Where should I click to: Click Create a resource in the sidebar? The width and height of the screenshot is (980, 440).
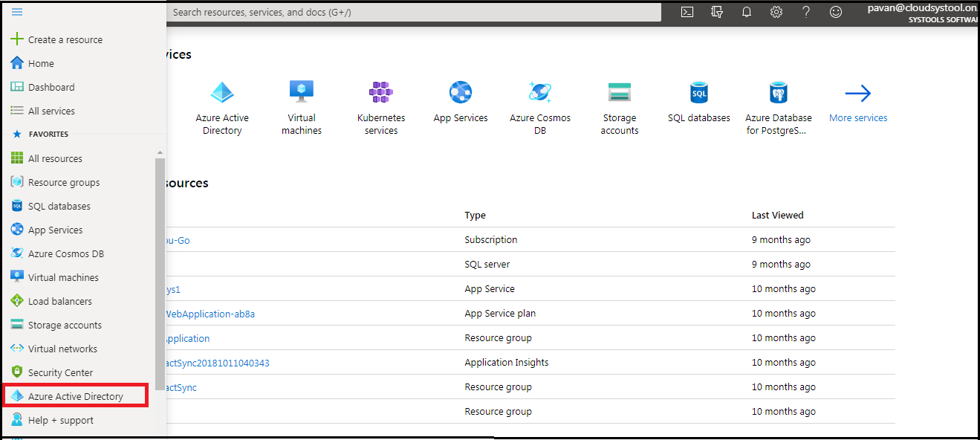click(x=56, y=39)
